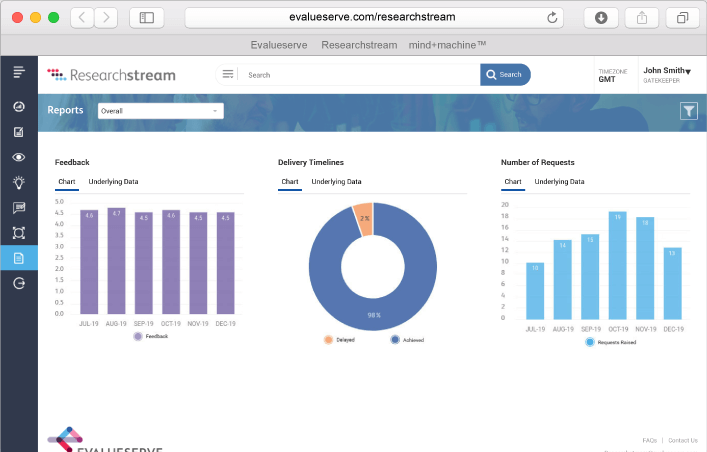Click the GMT timezone indicator
Viewport: 707px width, 452px height.
(612, 75)
